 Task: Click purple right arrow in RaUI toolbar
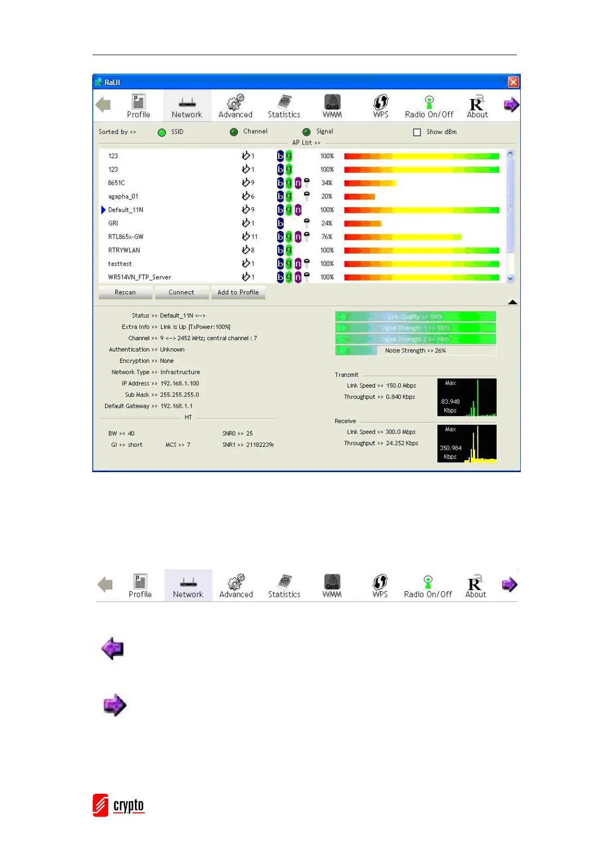[x=511, y=105]
